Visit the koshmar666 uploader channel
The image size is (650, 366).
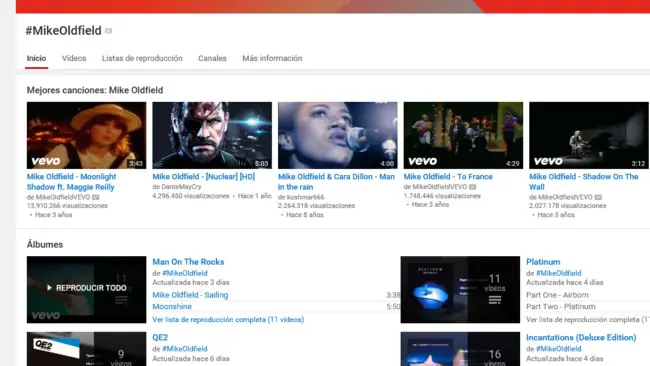click(x=305, y=197)
